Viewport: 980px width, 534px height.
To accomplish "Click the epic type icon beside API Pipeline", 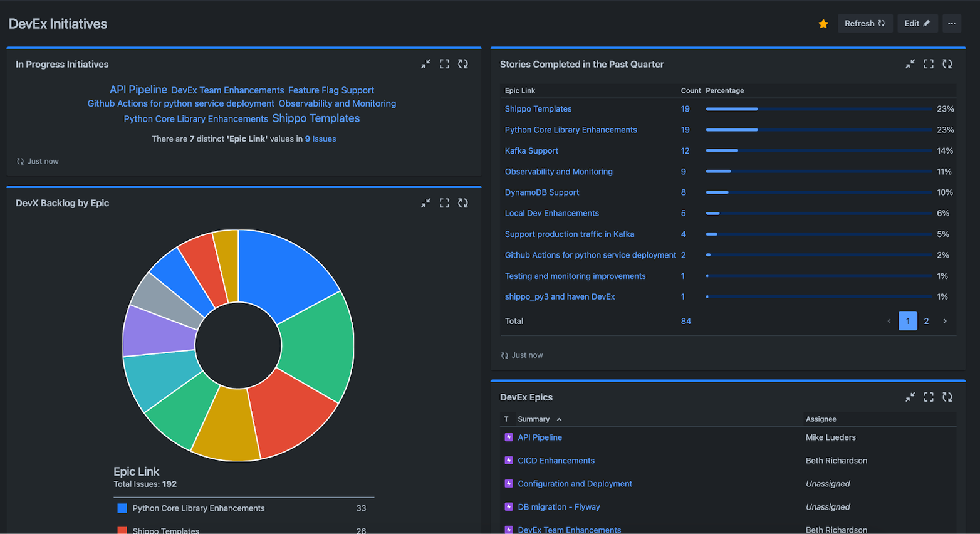I will point(508,437).
